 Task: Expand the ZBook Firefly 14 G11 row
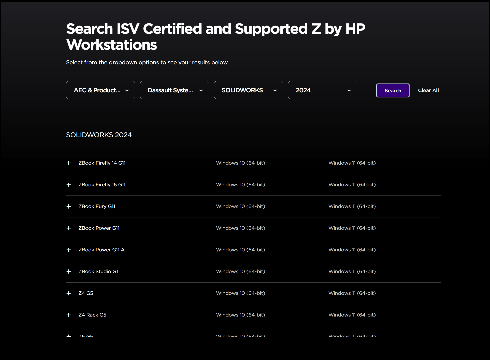click(69, 163)
